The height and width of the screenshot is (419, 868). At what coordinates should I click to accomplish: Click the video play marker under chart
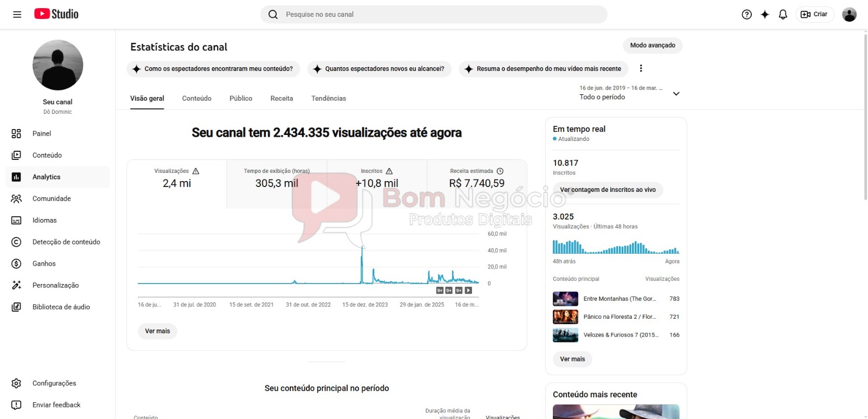coord(468,291)
